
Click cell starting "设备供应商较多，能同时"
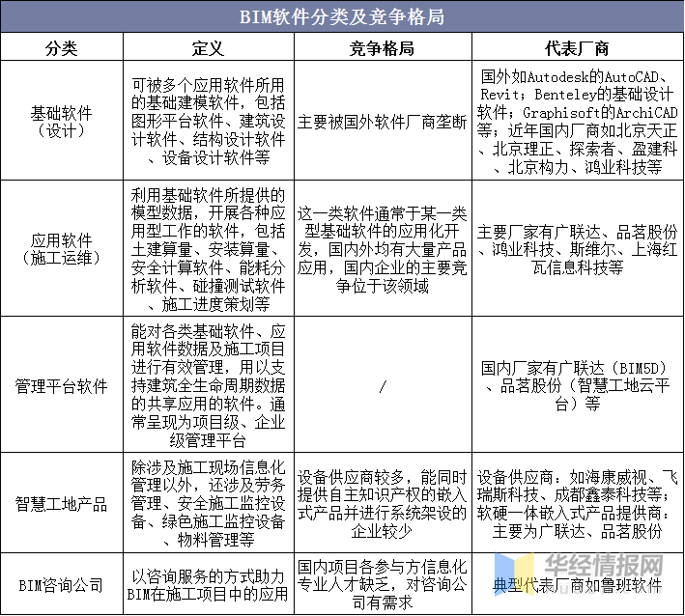pyautogui.click(x=383, y=504)
